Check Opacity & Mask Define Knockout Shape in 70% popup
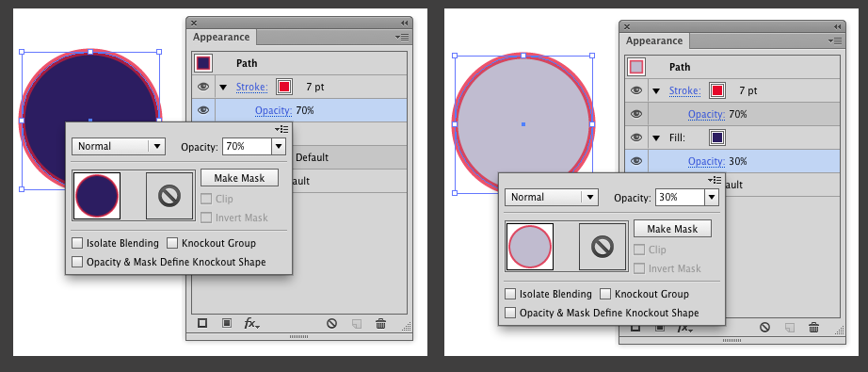868x372 pixels. click(77, 262)
